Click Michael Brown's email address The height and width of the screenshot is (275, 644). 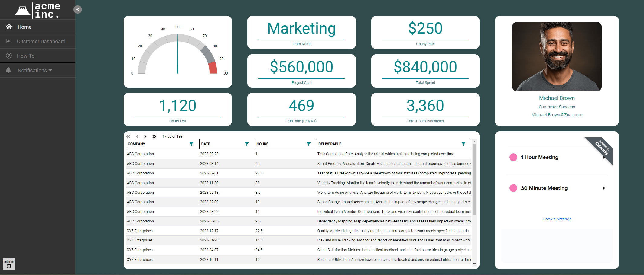click(557, 115)
